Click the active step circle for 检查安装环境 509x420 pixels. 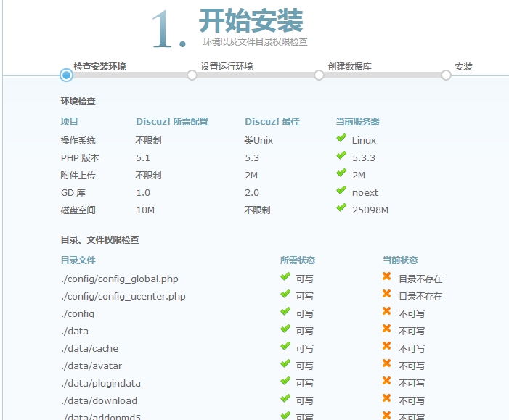click(x=66, y=75)
